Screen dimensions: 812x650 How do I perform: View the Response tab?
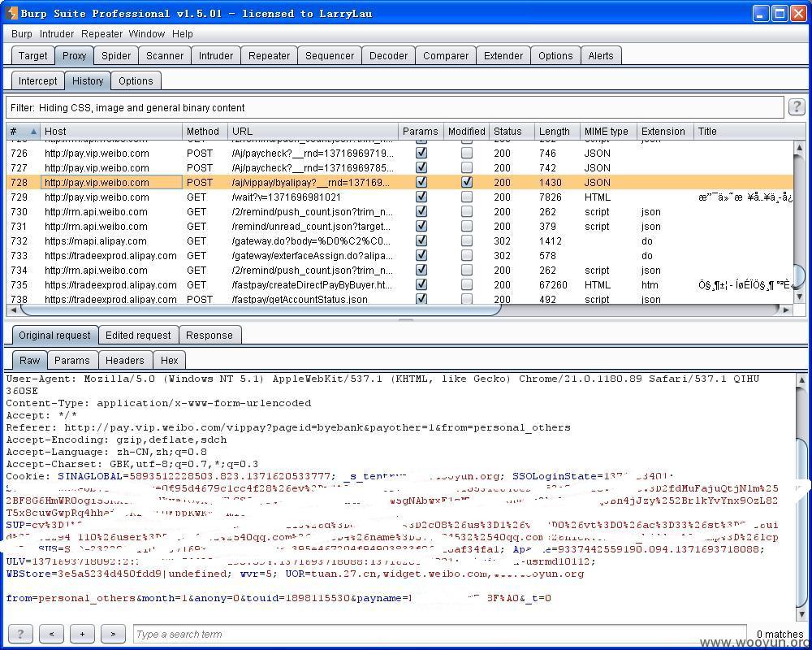coord(209,335)
